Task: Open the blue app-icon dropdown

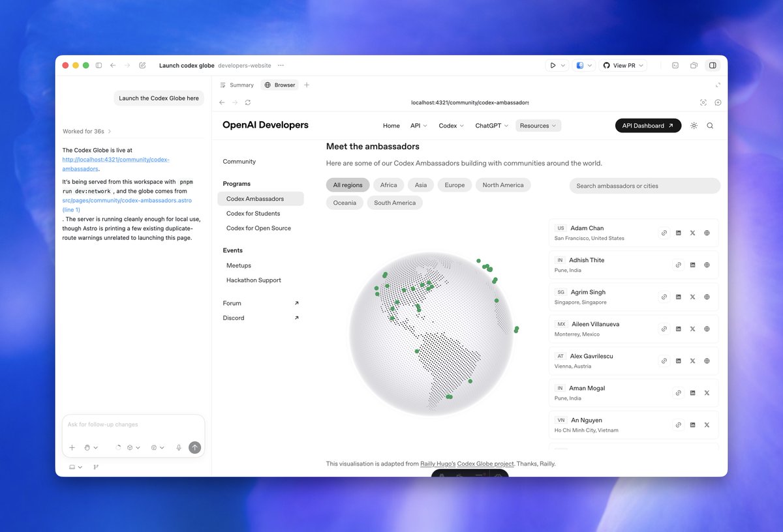Action: click(x=584, y=65)
